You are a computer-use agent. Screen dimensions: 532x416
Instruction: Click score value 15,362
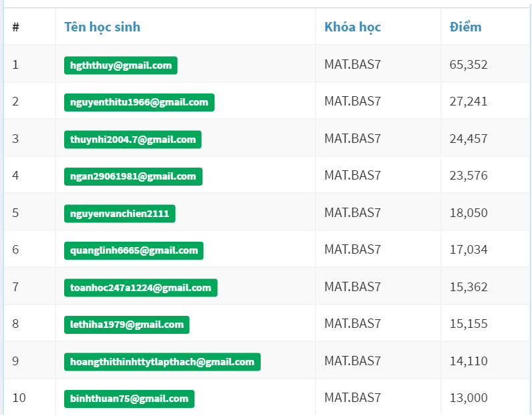[x=469, y=287]
